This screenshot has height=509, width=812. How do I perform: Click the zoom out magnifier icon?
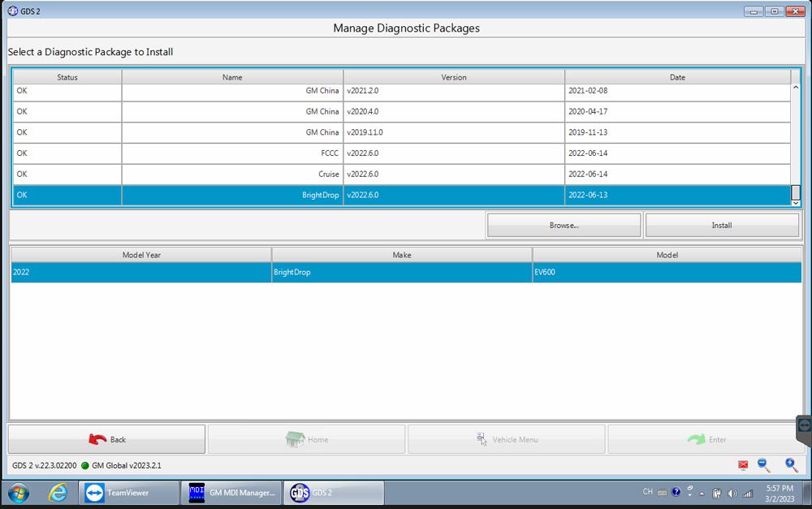[764, 464]
